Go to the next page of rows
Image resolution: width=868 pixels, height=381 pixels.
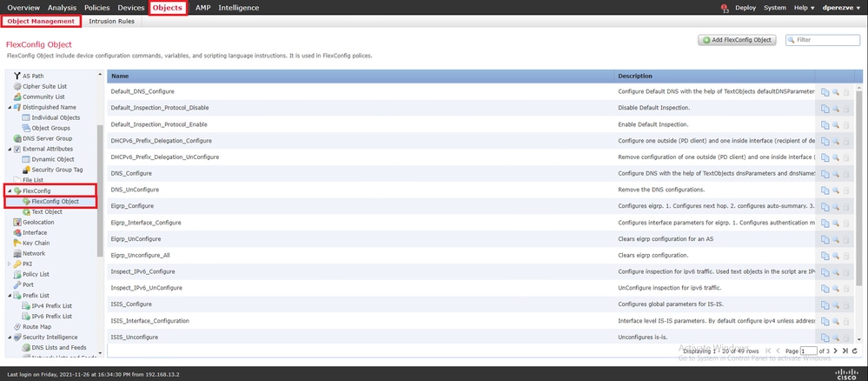(x=835, y=351)
